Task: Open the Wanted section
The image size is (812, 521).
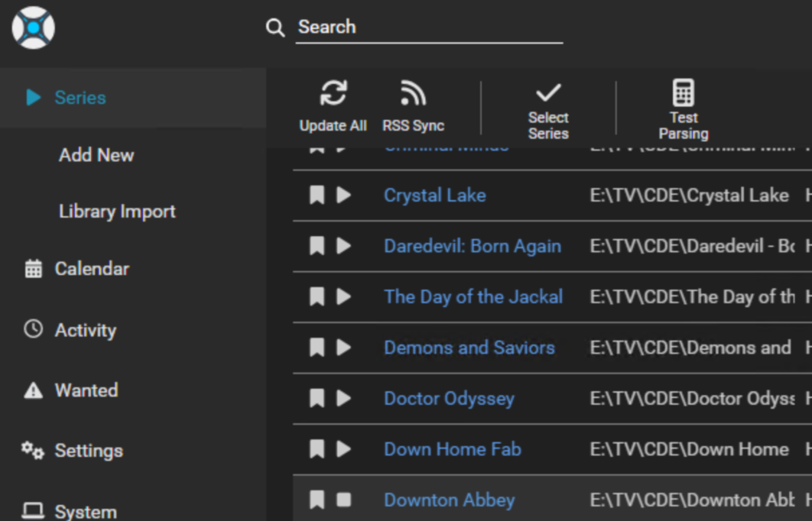Action: click(86, 390)
